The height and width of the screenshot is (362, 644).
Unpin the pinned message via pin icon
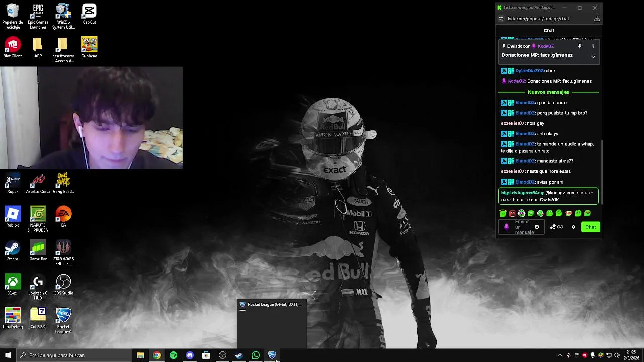(x=579, y=46)
